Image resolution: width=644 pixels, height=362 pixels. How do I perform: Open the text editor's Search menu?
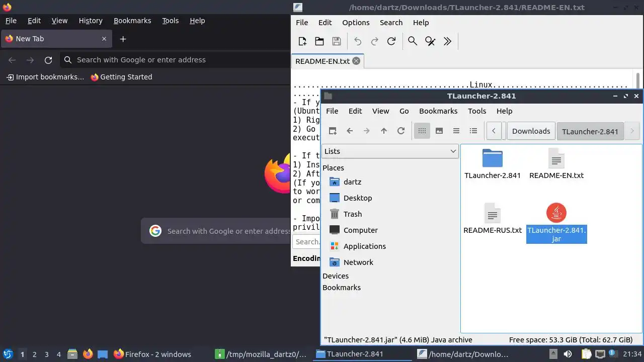click(391, 23)
